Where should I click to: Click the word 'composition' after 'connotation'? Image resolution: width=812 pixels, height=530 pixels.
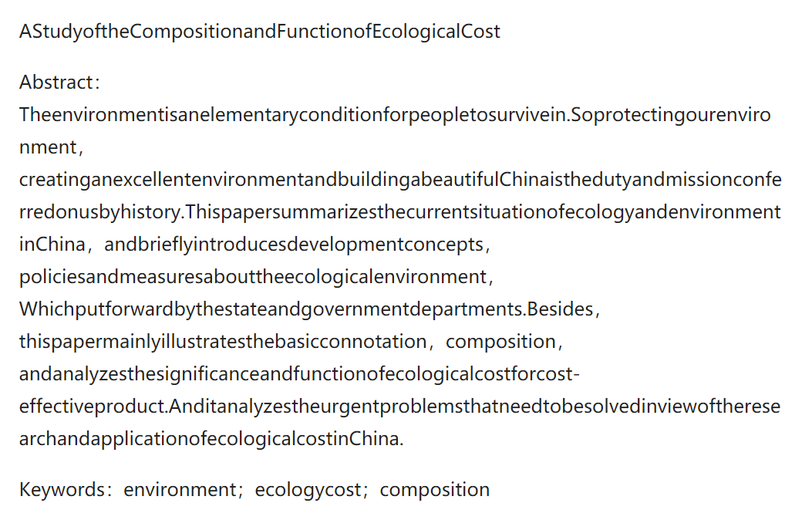click(500, 342)
